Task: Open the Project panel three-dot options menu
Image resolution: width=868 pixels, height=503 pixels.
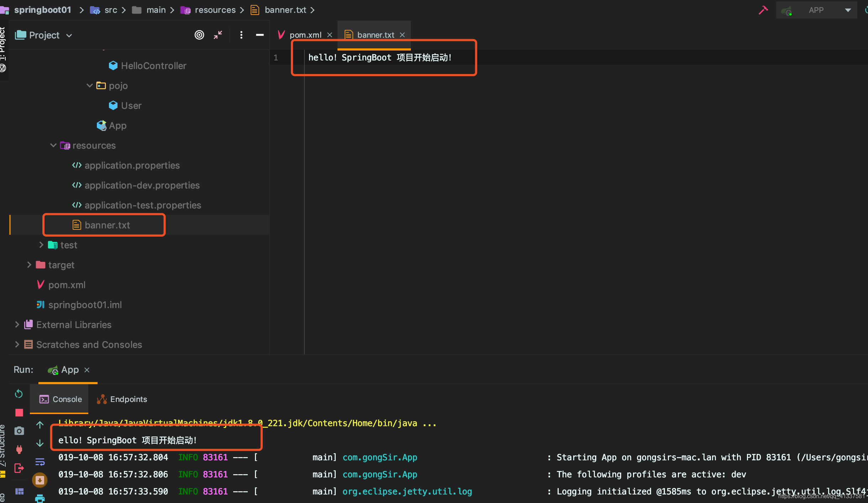Action: pyautogui.click(x=241, y=35)
